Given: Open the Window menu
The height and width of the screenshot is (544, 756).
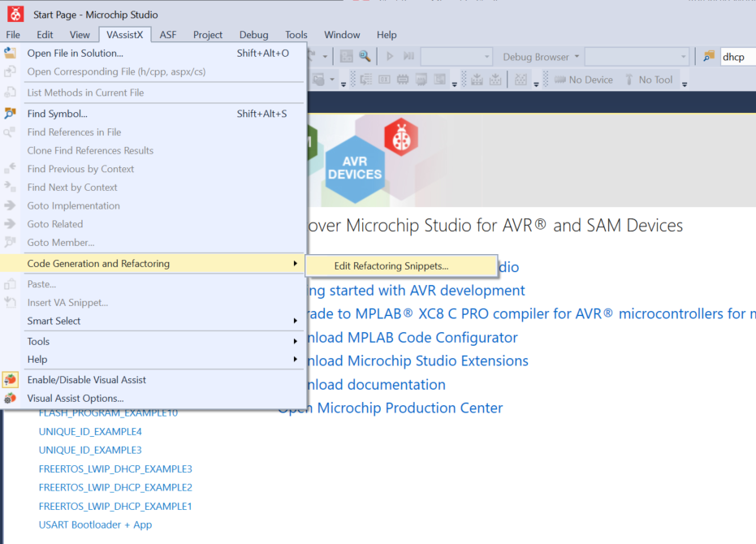Looking at the screenshot, I should (342, 35).
